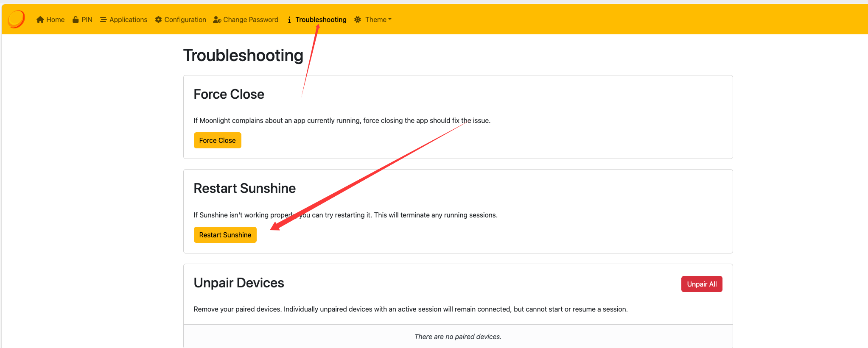Click the Sunshine logo icon
This screenshot has height=348, width=868.
click(17, 19)
